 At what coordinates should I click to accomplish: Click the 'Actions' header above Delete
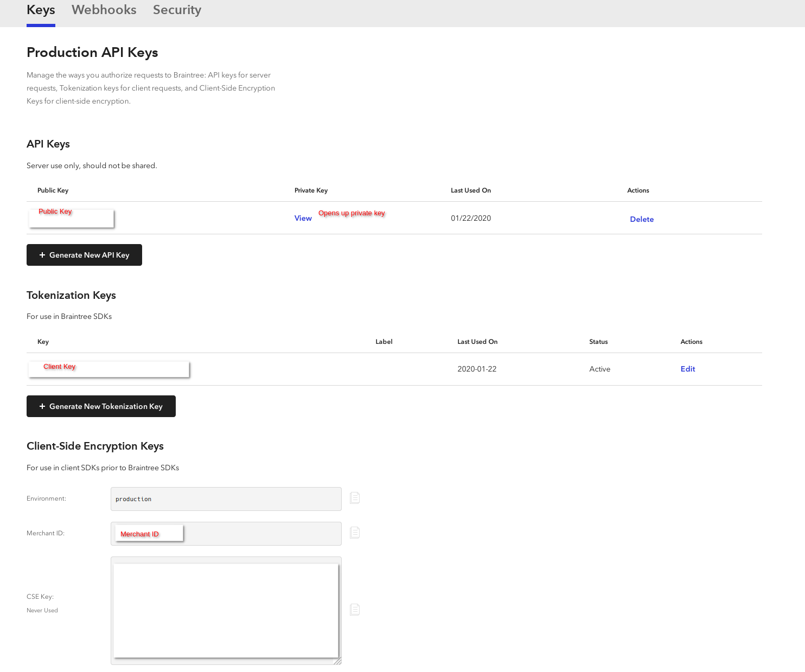click(638, 190)
